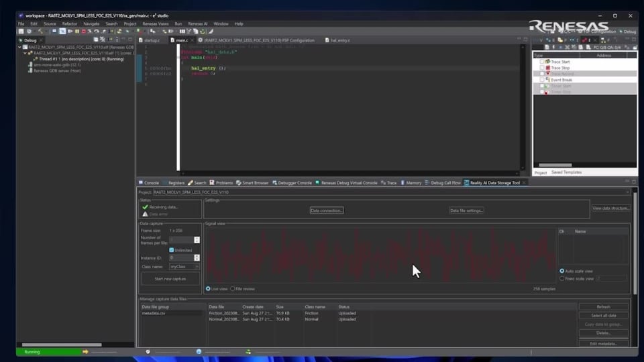This screenshot has width=644, height=362.
Task: Click the horizontal scrollbar under the event points list
Action: pyautogui.click(x=555, y=165)
